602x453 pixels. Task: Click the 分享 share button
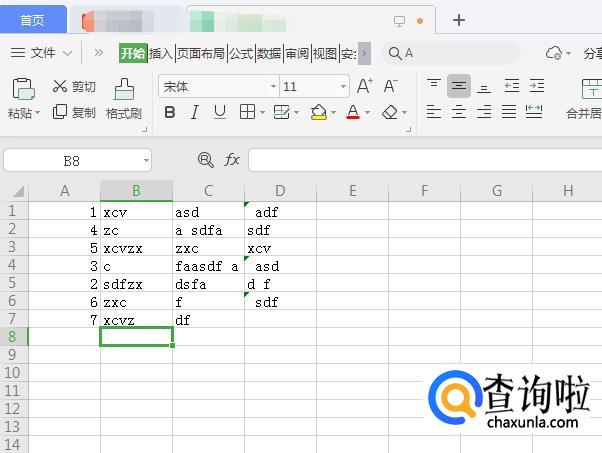[x=592, y=53]
